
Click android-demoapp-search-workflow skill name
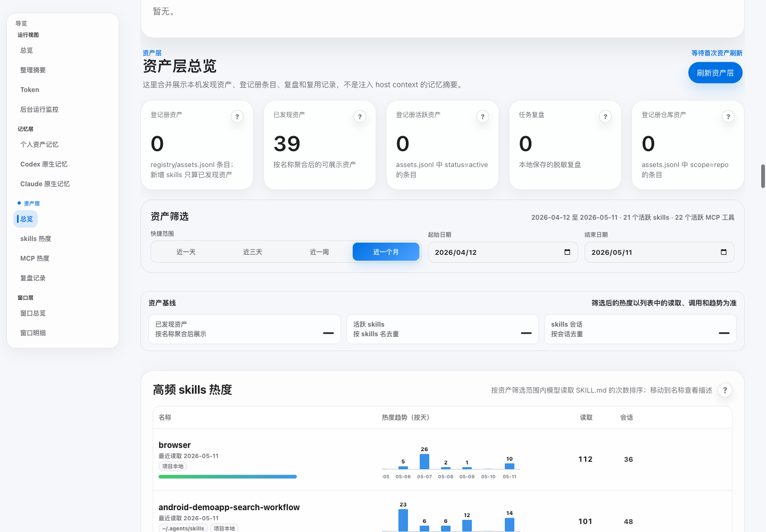229,508
